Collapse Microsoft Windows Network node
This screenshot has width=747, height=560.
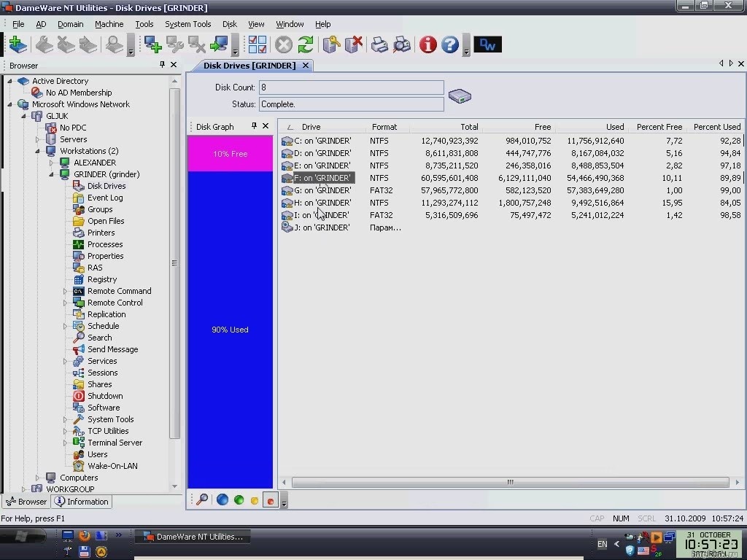(9, 104)
